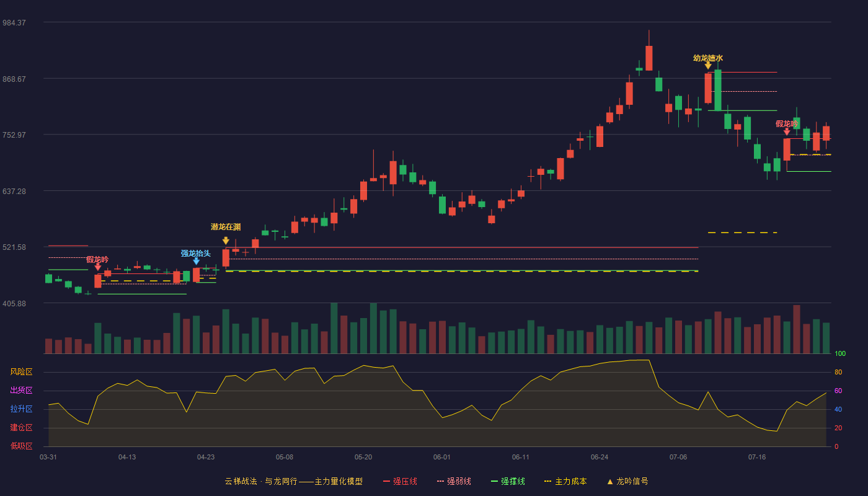Viewport: 868px width, 496px height.
Task: Toggle the 强压线 legend series
Action: click(x=400, y=481)
